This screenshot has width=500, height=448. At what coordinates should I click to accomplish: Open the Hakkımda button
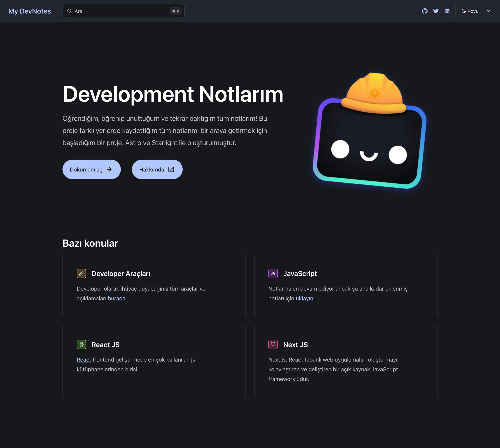(157, 169)
